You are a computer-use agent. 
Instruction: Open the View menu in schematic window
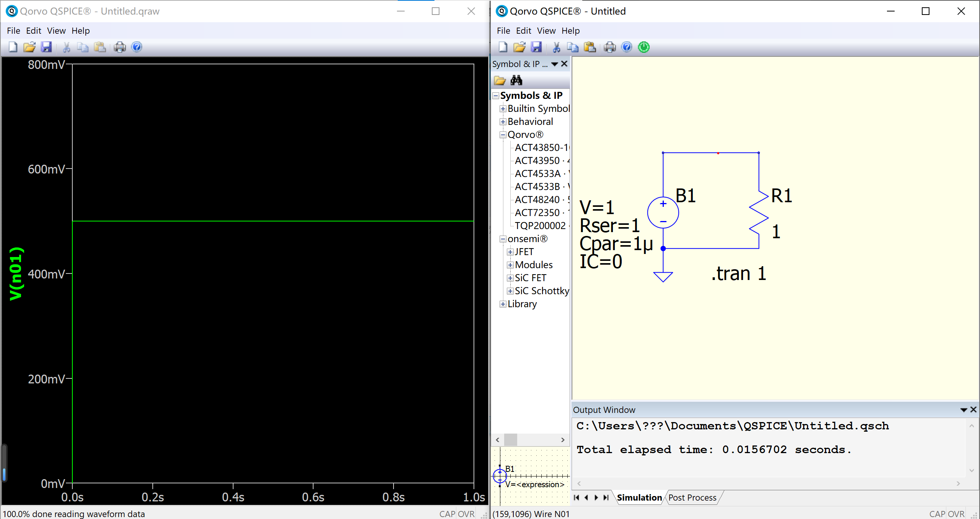[x=546, y=31]
